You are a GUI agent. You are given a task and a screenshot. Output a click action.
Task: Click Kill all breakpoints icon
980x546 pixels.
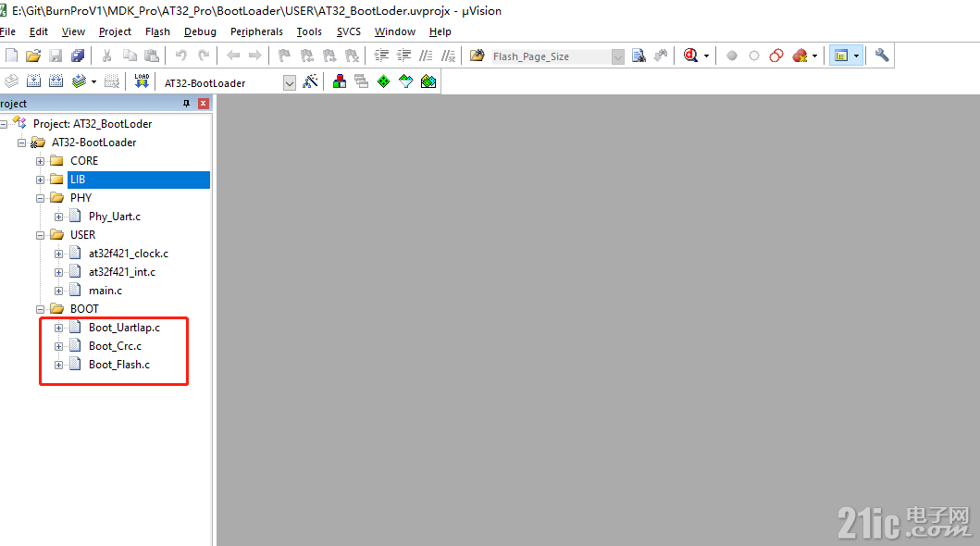click(x=800, y=56)
